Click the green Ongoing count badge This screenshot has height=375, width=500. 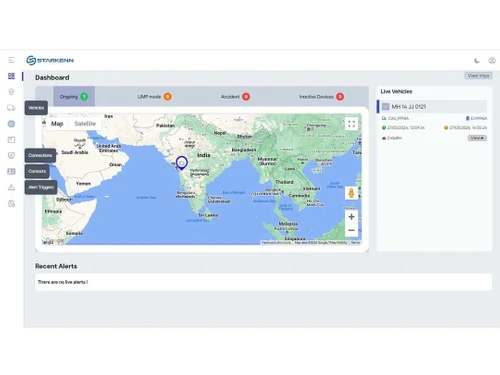84,97
